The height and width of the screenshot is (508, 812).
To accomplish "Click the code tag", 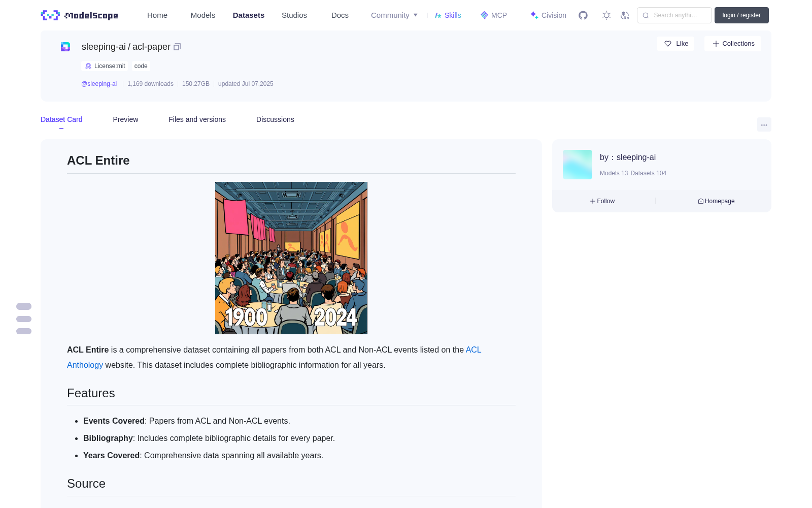I will (141, 66).
